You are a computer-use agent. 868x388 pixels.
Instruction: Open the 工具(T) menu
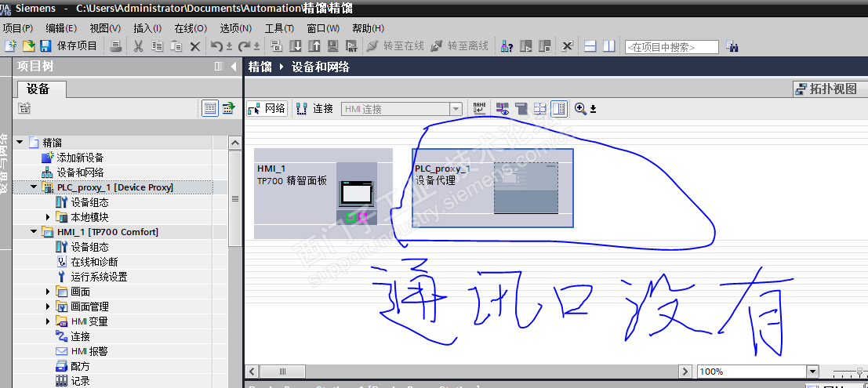(280, 28)
